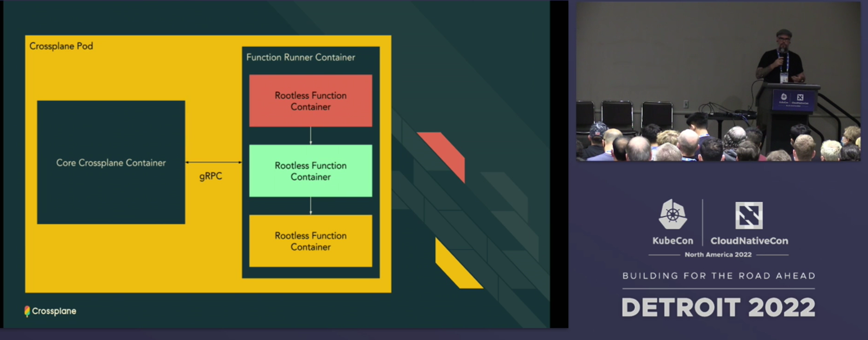The height and width of the screenshot is (340, 868).
Task: Click the KubeCon helm wheel logo
Action: [673, 214]
